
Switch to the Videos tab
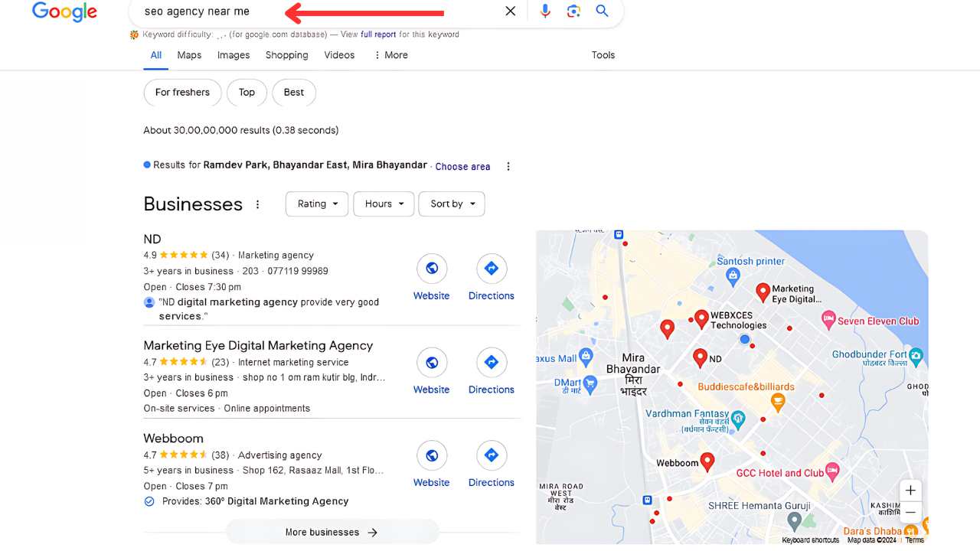[339, 55]
